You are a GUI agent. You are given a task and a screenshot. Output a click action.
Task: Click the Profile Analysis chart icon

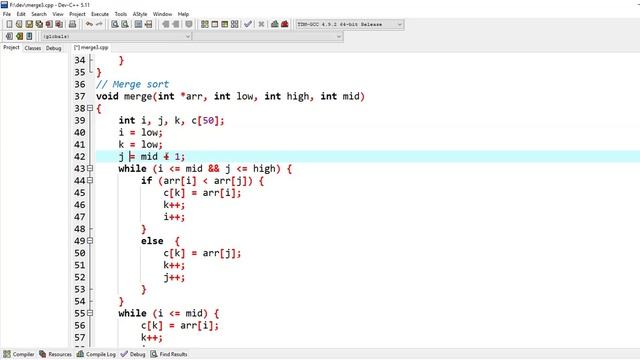pyautogui.click(x=275, y=24)
